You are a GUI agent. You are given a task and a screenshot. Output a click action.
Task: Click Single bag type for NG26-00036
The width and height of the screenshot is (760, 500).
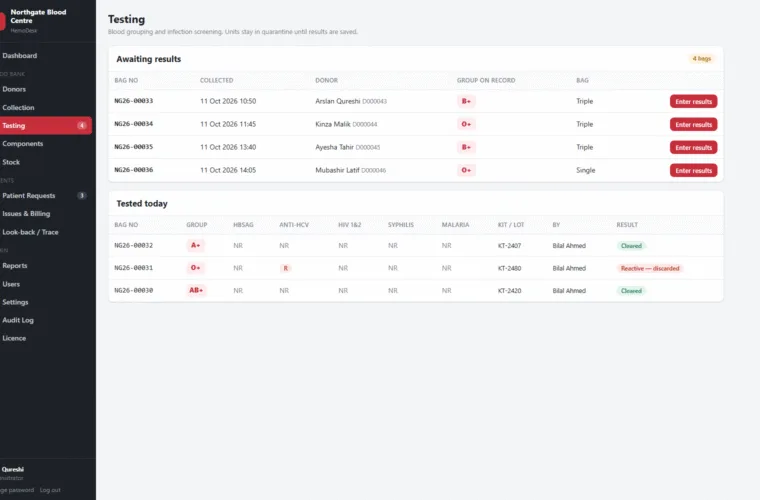click(586, 170)
